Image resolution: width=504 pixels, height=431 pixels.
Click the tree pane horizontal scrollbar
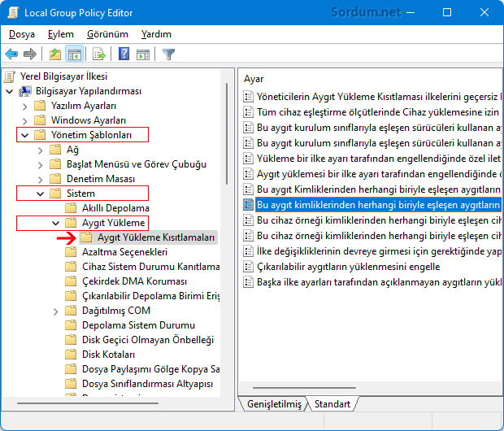pyautogui.click(x=88, y=403)
